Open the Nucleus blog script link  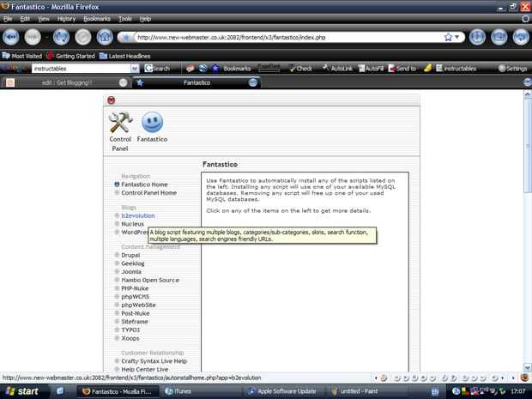click(133, 224)
